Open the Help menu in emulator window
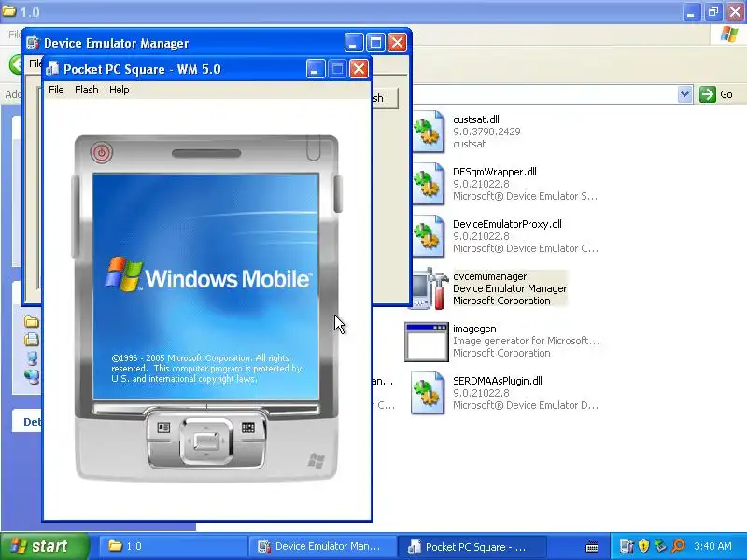This screenshot has height=560, width=747. (x=120, y=90)
